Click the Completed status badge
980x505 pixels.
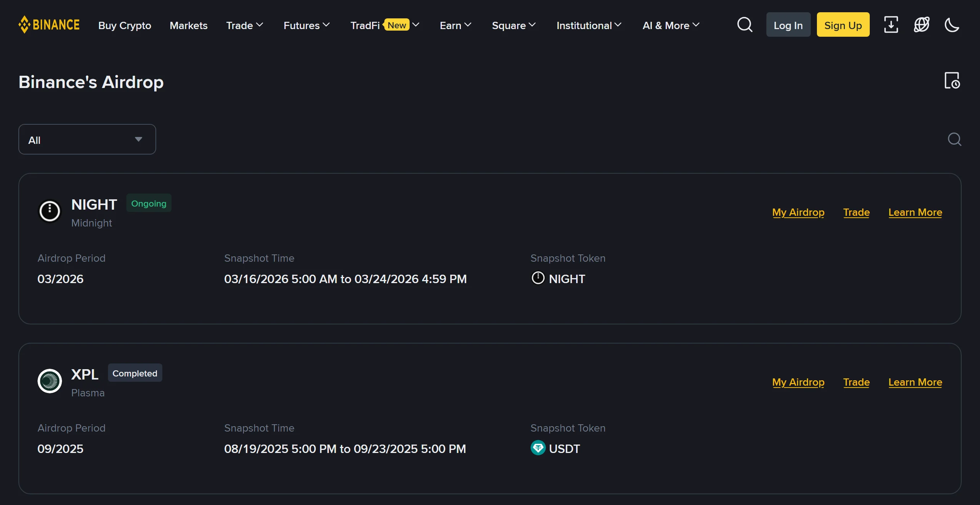(135, 373)
